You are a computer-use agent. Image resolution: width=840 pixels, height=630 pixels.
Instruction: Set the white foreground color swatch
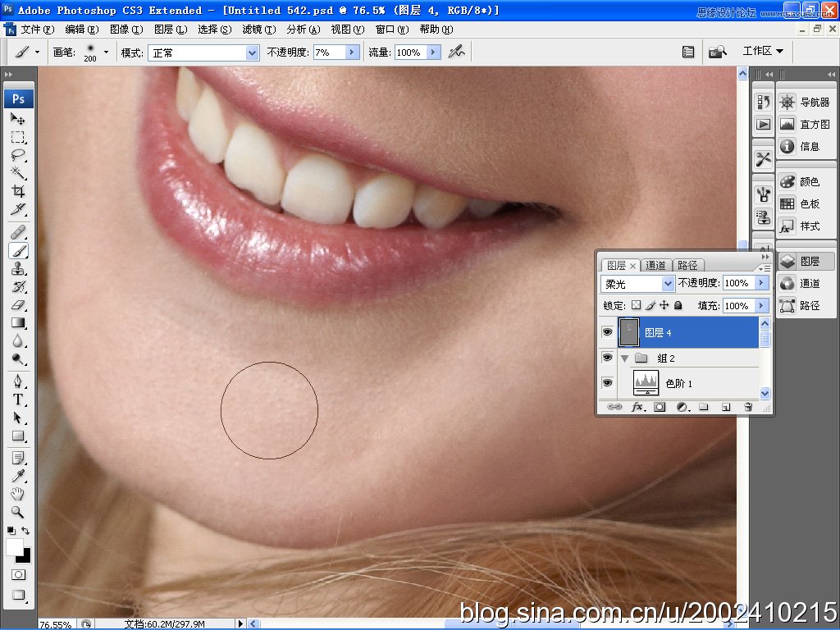point(13,546)
